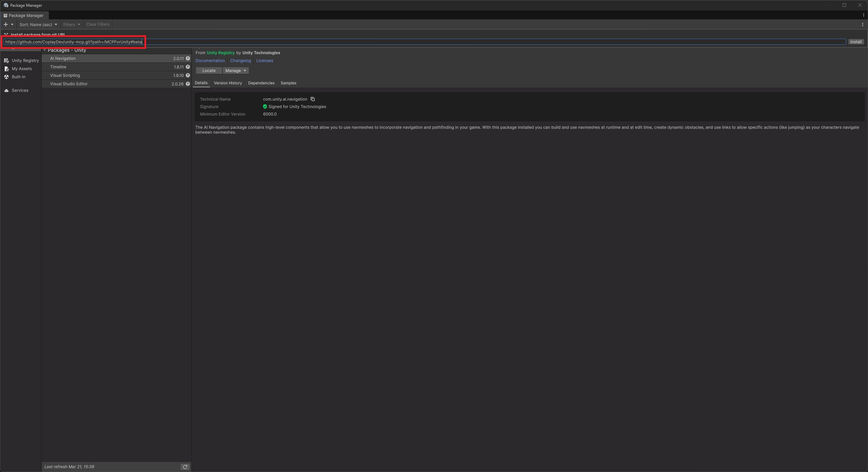Click the update arrow icon for AI Navigation

pos(188,58)
